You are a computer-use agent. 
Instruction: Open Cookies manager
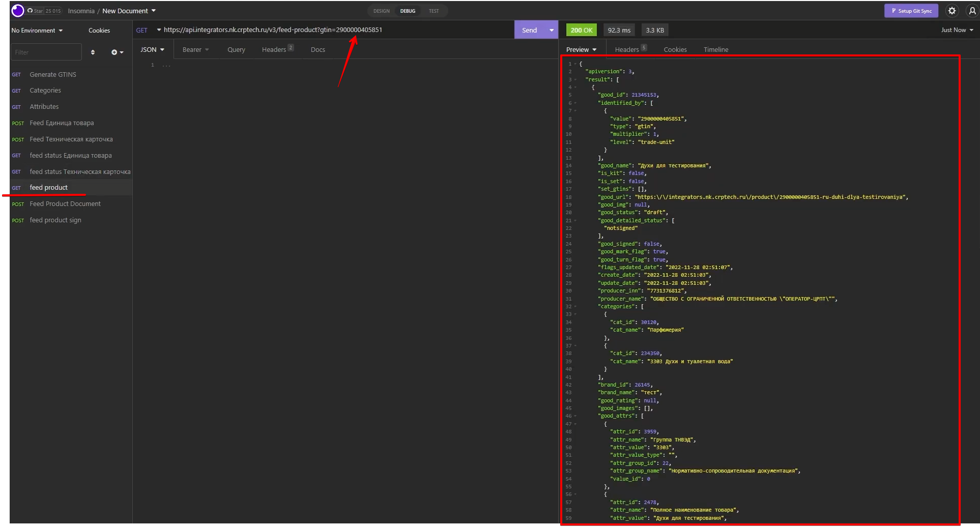click(x=99, y=30)
